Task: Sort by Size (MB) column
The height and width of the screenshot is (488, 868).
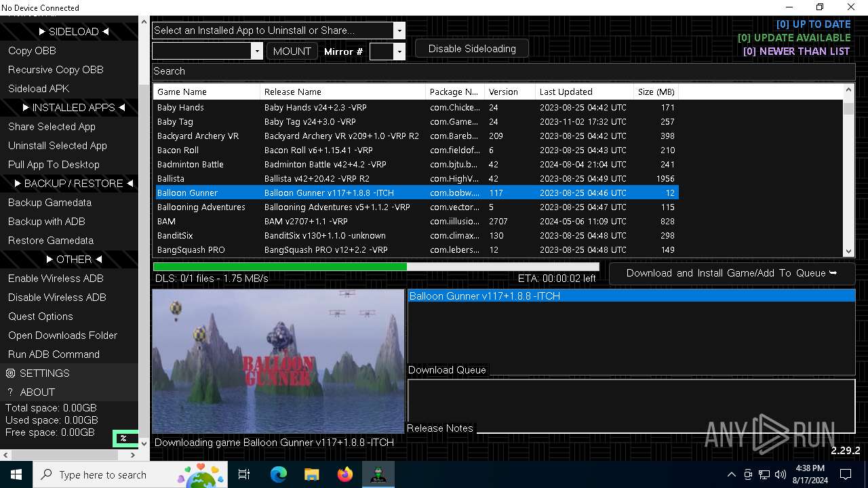Action: pyautogui.click(x=656, y=91)
